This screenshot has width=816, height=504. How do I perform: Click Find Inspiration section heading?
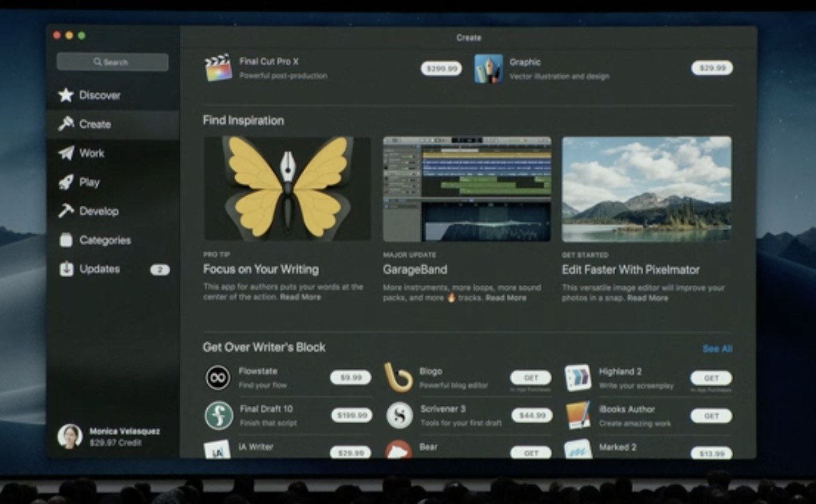tap(244, 120)
